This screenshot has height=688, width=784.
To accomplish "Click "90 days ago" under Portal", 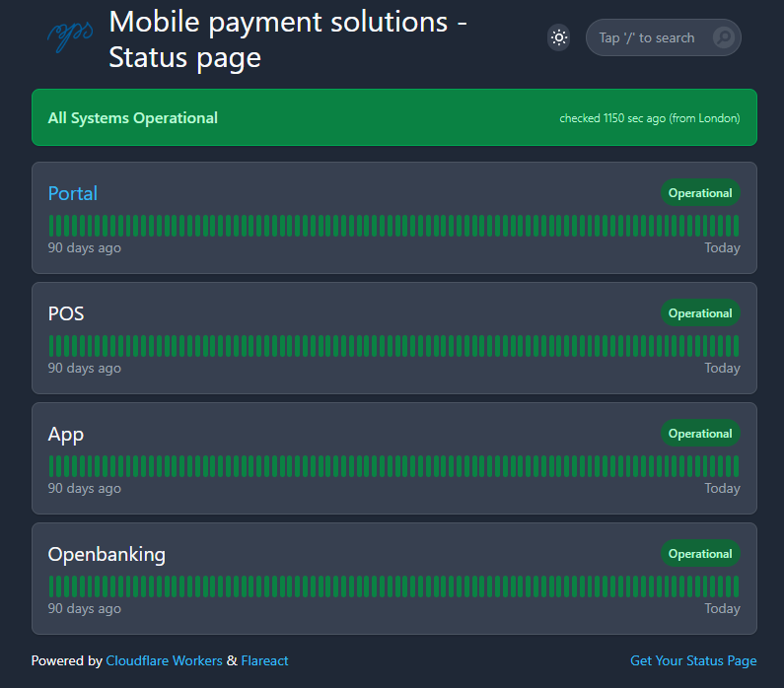I will click(x=85, y=247).
